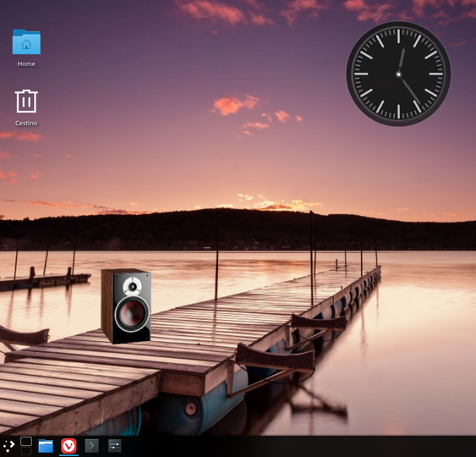The height and width of the screenshot is (457, 476).
Task: Open System Settings from the taskbar
Action: (115, 446)
